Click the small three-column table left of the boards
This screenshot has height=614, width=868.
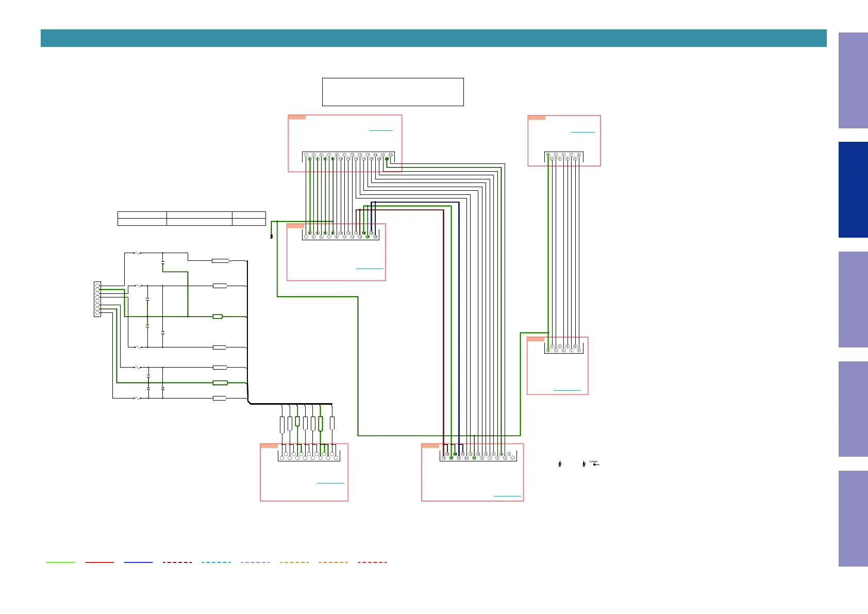[x=192, y=218]
